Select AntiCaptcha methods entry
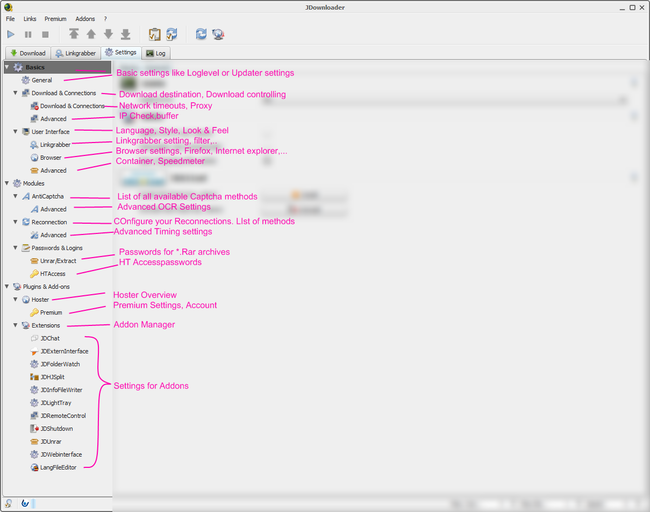 click(x=43, y=196)
